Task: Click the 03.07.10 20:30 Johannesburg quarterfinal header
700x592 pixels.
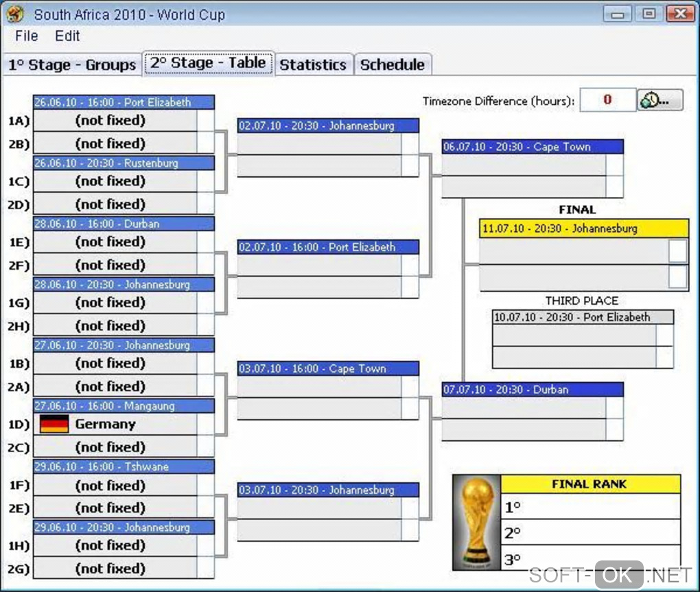Action: pyautogui.click(x=328, y=489)
